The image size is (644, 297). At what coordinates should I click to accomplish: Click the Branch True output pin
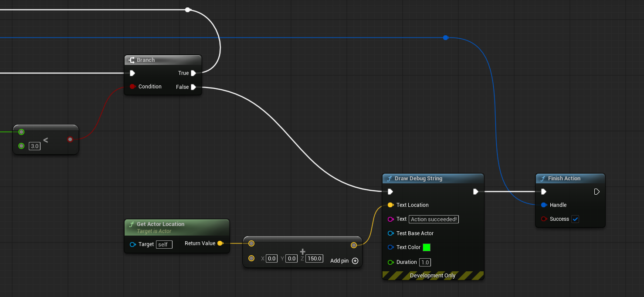tap(193, 73)
